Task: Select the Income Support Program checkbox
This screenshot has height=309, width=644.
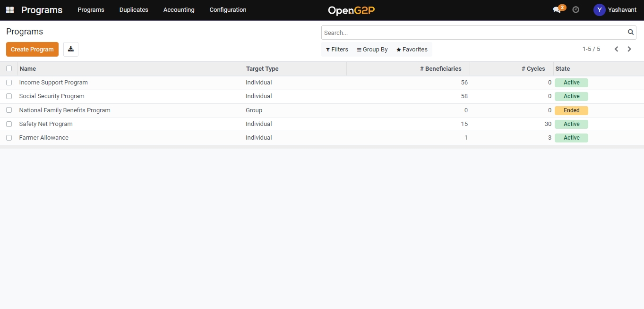Action: [x=9, y=83]
